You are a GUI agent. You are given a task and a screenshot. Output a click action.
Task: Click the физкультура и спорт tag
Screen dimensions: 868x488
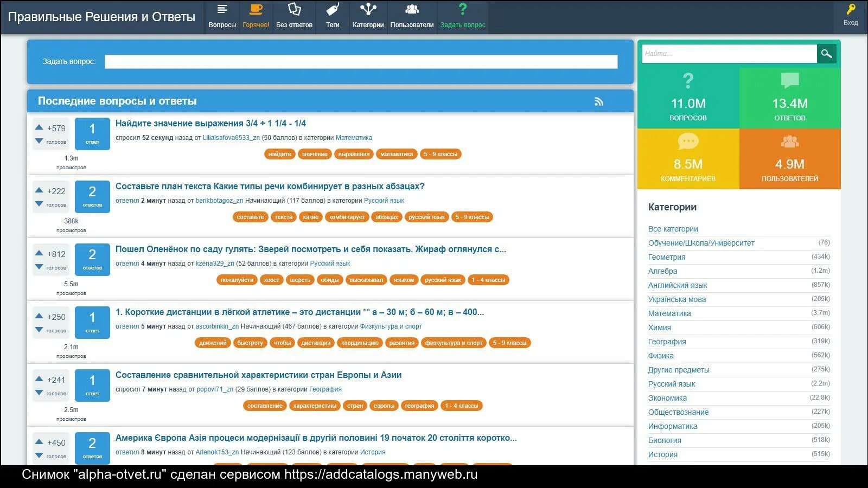454,343
